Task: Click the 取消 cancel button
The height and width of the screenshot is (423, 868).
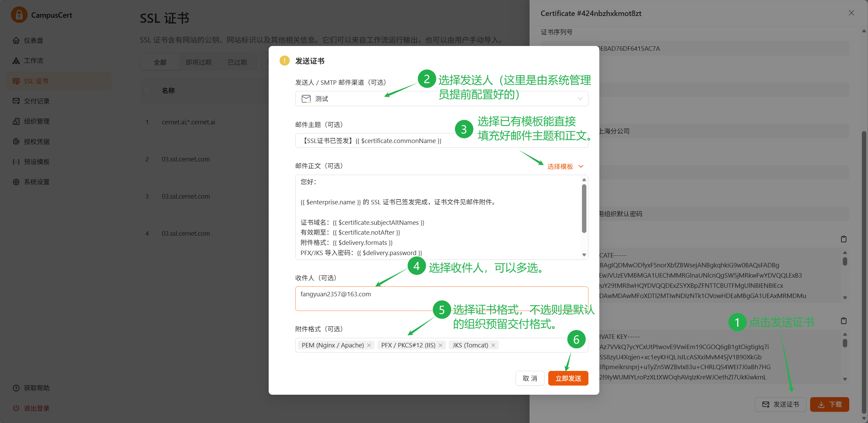Action: coord(530,378)
